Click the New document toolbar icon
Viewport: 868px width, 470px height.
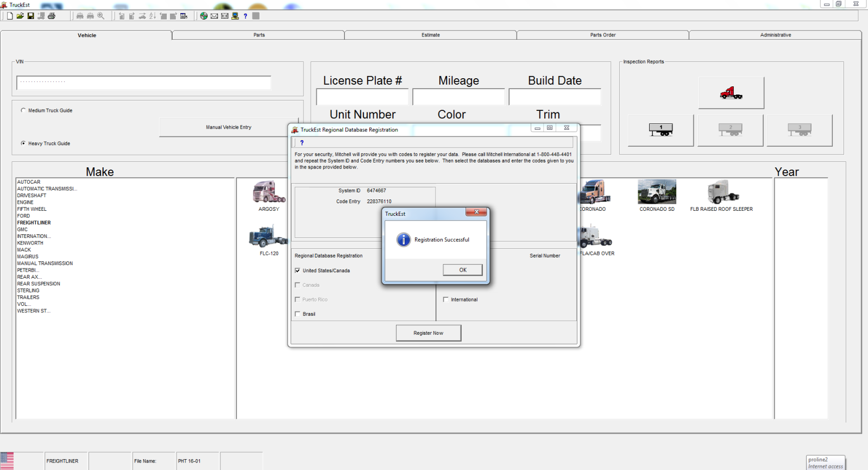click(10, 16)
